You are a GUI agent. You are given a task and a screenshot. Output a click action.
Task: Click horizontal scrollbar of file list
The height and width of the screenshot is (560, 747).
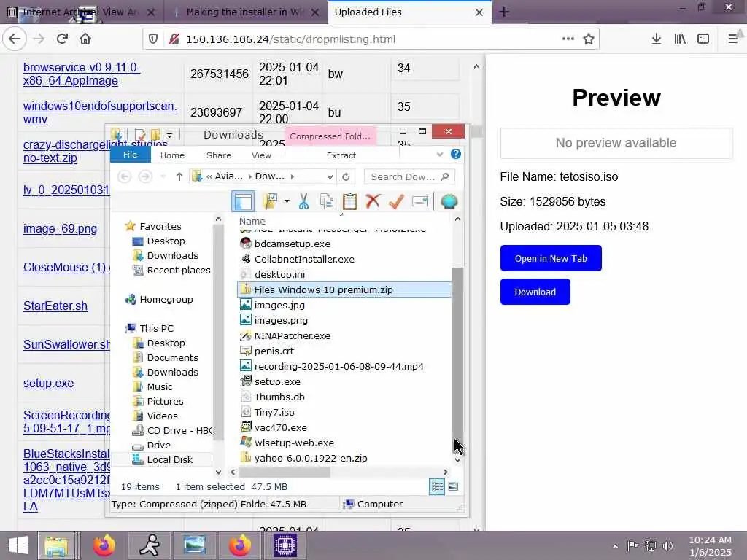[x=285, y=472]
